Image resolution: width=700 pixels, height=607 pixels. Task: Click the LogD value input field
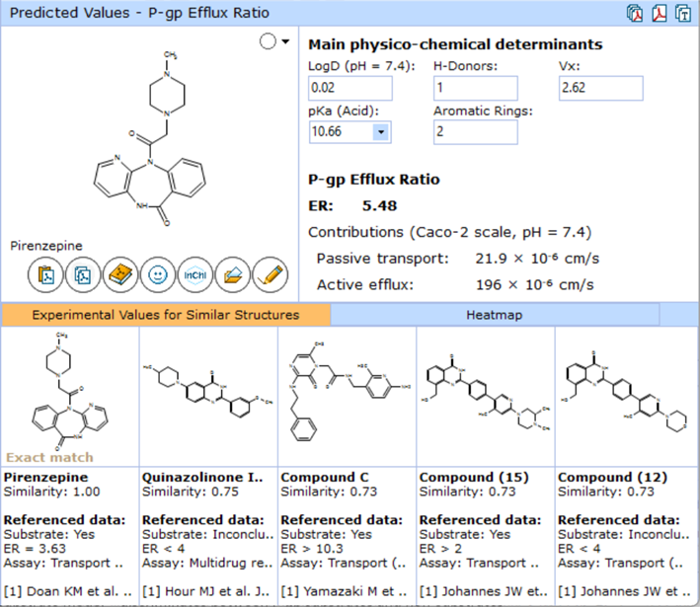coord(350,89)
